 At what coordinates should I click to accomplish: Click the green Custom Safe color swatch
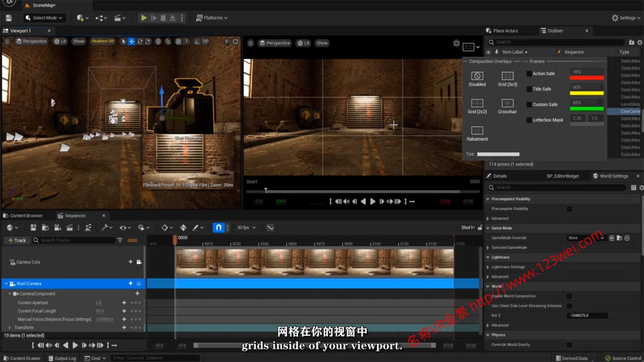586,108
